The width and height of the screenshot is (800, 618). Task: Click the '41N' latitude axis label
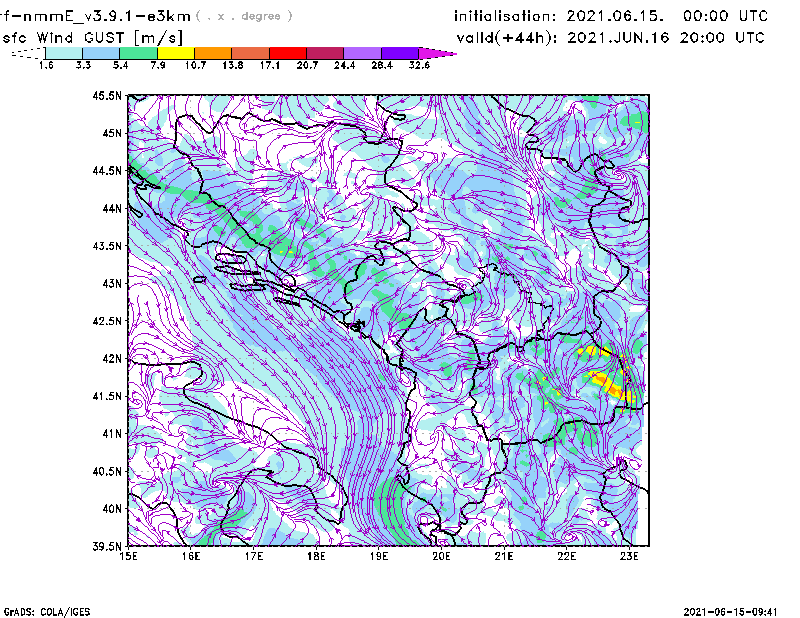coord(112,433)
